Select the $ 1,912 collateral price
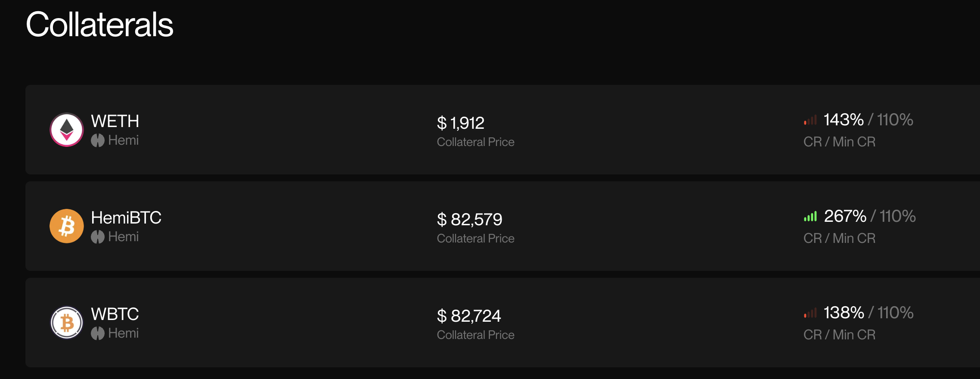 tap(461, 123)
